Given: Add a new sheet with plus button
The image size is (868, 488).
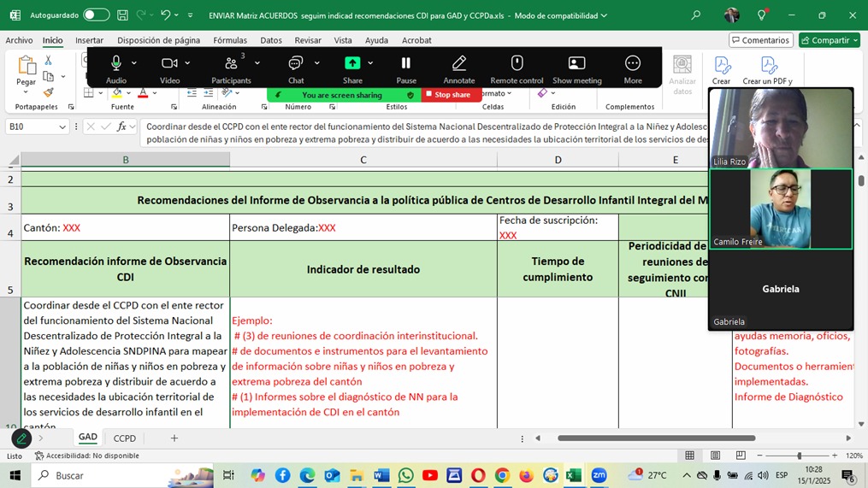Looking at the screenshot, I should pos(174,438).
